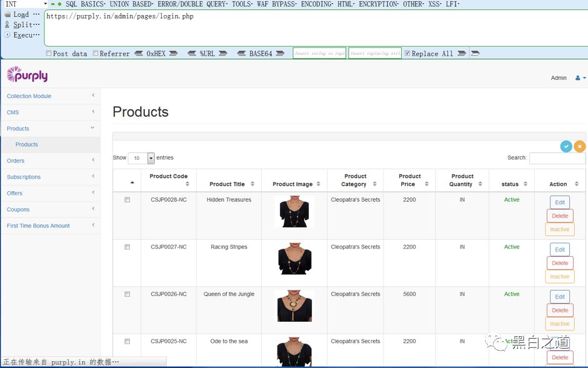The height and width of the screenshot is (368, 588).
Task: Select the checkbox for CSJP0028-NC row
Action: 127,200
